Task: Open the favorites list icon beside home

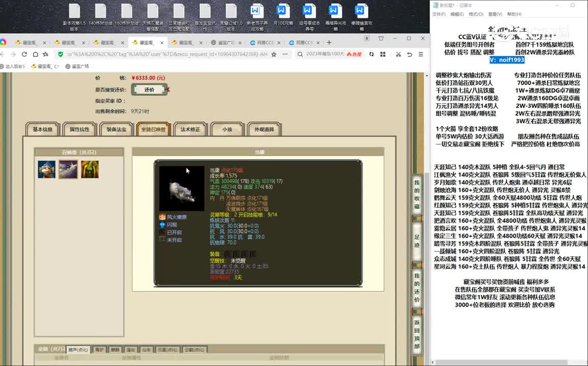Action: click(x=46, y=54)
